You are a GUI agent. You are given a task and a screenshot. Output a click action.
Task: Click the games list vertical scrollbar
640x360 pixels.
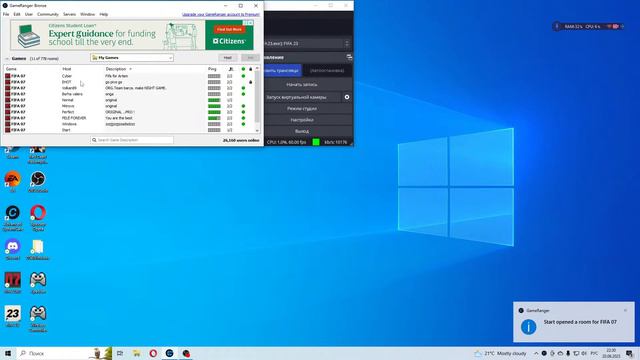click(x=257, y=97)
